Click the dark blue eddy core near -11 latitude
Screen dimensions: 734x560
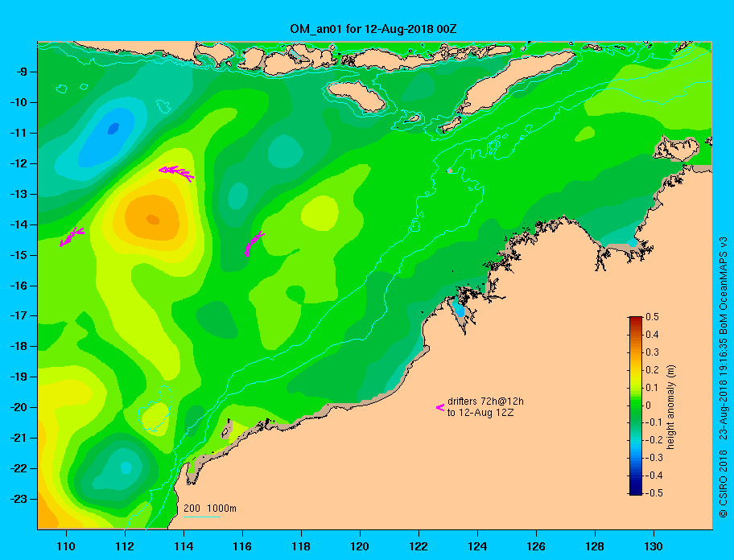tap(113, 128)
